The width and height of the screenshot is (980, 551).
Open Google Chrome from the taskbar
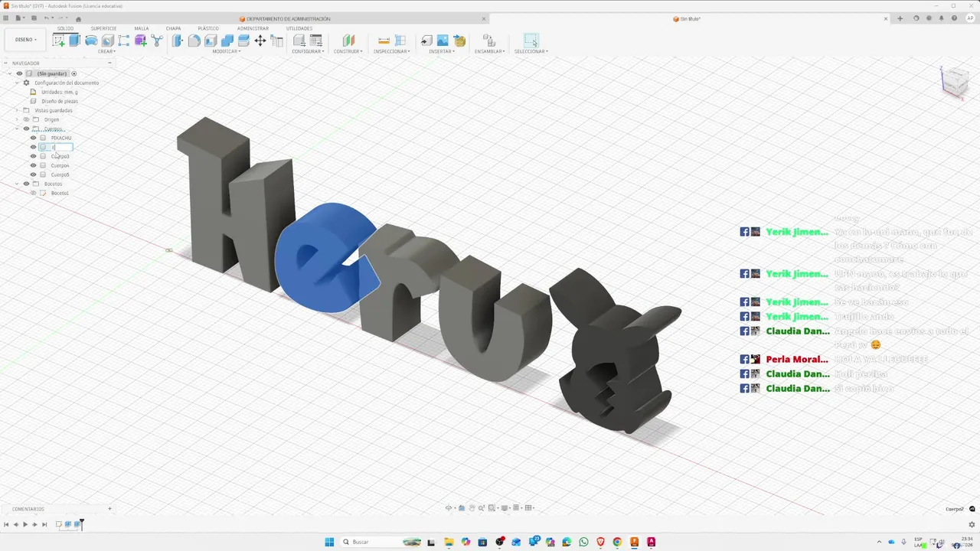coord(617,542)
